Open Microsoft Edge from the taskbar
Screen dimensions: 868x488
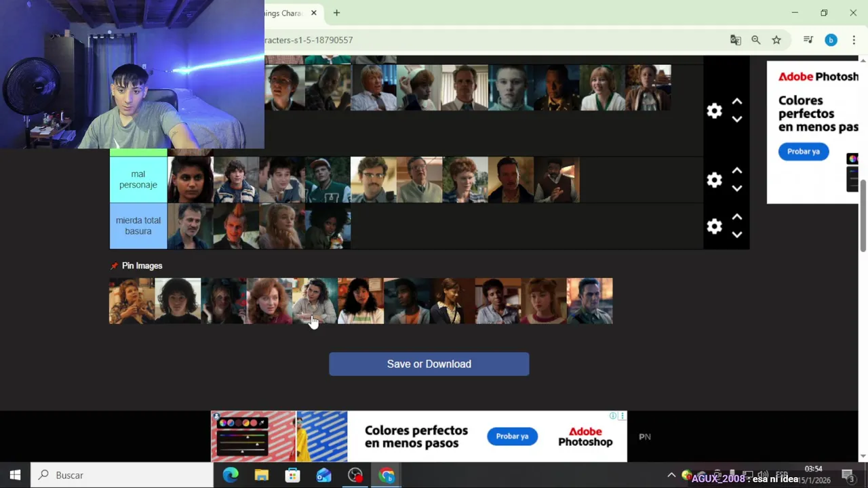click(x=231, y=475)
